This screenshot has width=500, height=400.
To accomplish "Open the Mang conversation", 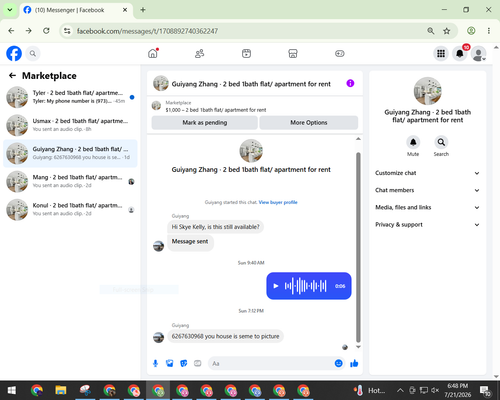I will pos(70,181).
